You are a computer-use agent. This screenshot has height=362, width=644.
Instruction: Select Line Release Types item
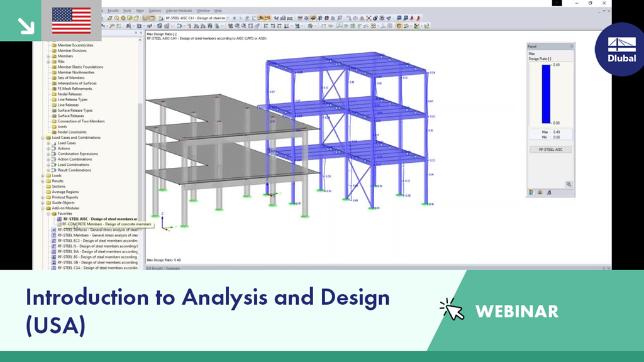(x=72, y=99)
